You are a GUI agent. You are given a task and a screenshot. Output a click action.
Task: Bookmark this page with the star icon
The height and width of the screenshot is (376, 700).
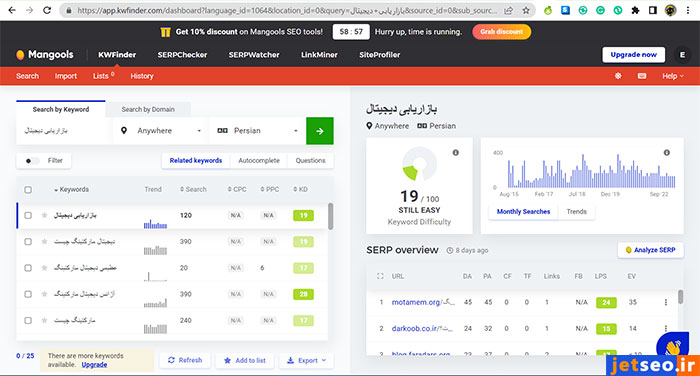click(x=526, y=10)
